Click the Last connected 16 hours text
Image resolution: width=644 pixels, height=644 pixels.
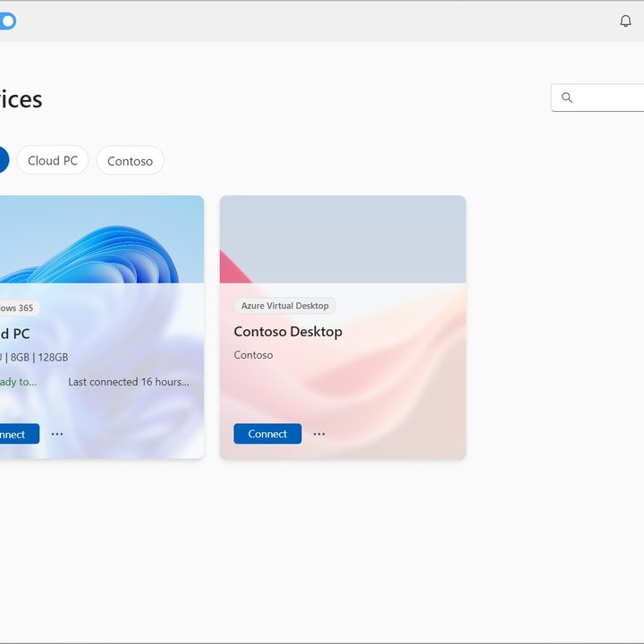tap(129, 382)
